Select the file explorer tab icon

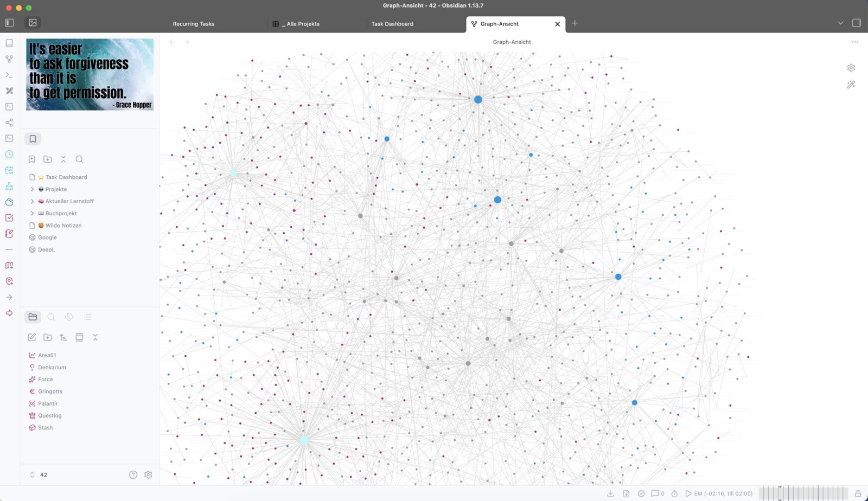[33, 317]
